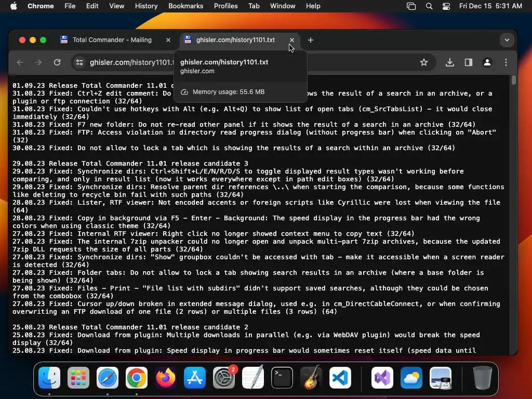
Task: Open the Bookmarks menu
Action: click(x=186, y=6)
